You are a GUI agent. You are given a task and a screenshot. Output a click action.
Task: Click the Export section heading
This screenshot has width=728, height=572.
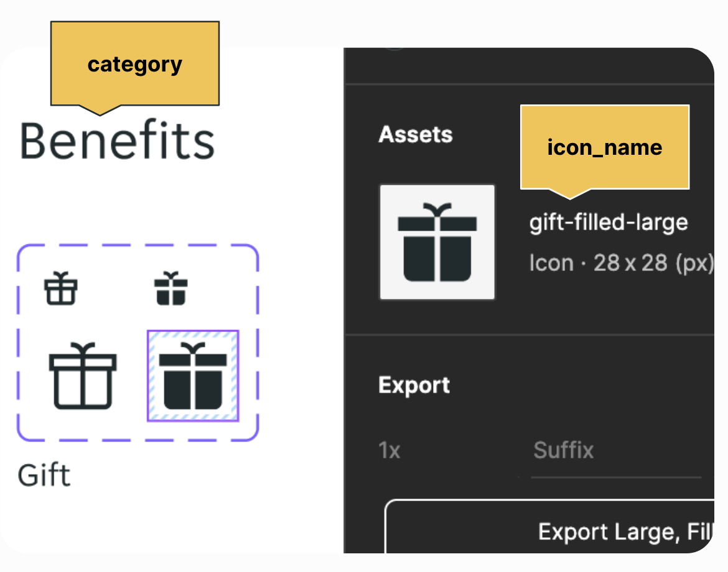(414, 385)
